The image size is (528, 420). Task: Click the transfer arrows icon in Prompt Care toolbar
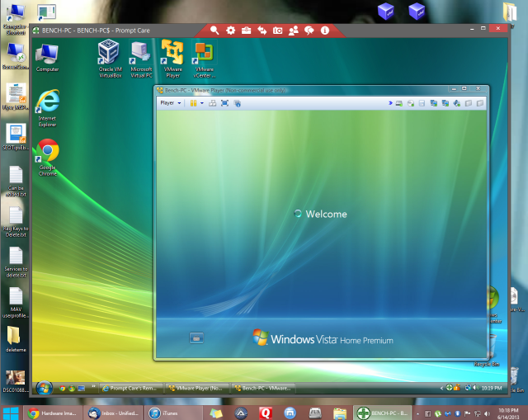click(x=262, y=31)
